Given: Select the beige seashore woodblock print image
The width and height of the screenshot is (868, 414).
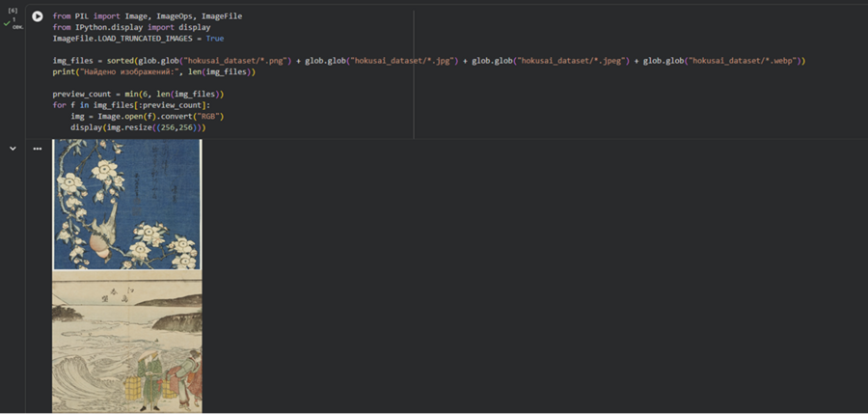Looking at the screenshot, I should tap(127, 342).
